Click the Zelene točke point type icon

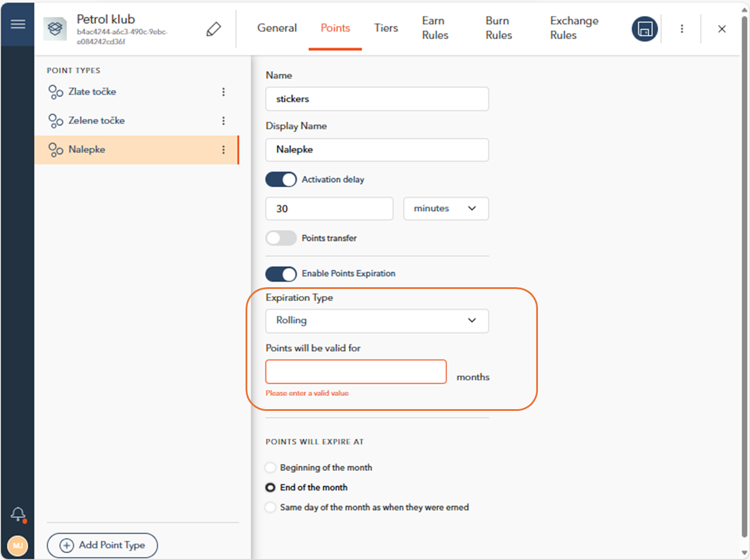point(55,121)
